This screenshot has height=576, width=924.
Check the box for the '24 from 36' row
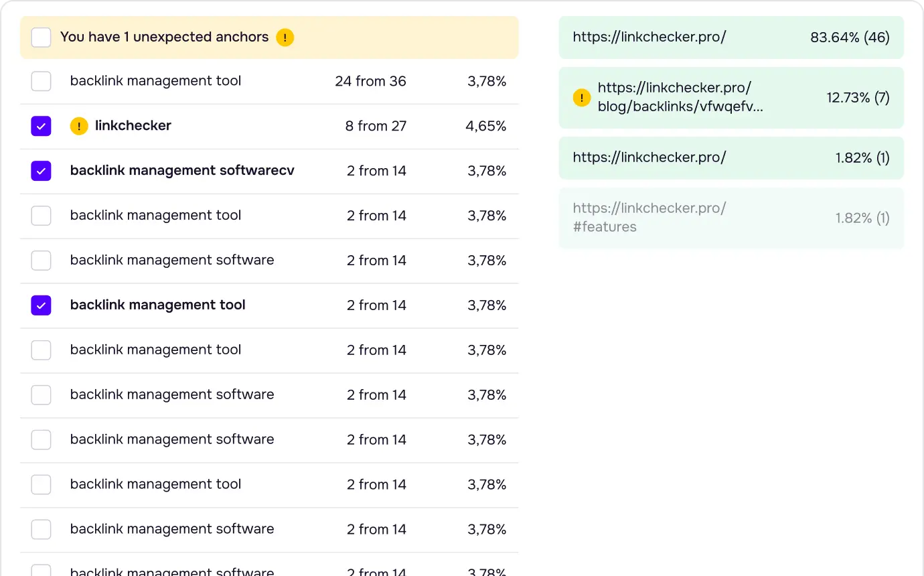click(x=42, y=82)
